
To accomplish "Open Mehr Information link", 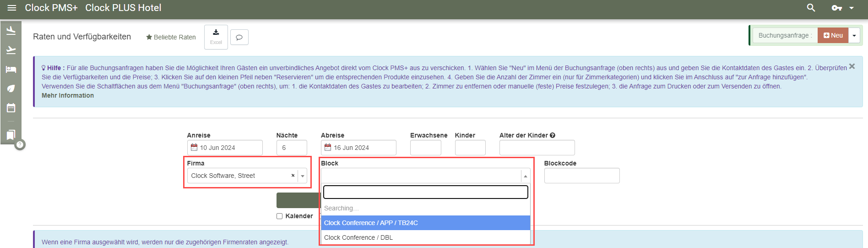I will (68, 95).
